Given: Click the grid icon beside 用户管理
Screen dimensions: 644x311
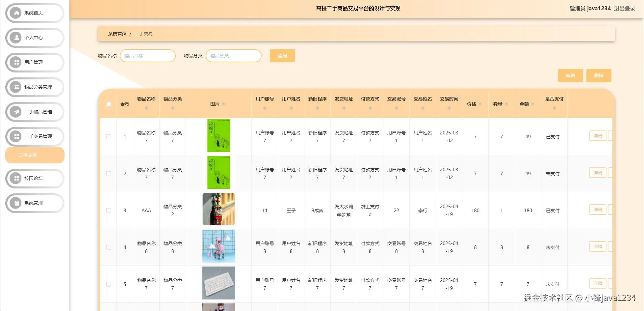Looking at the screenshot, I should 16,62.
